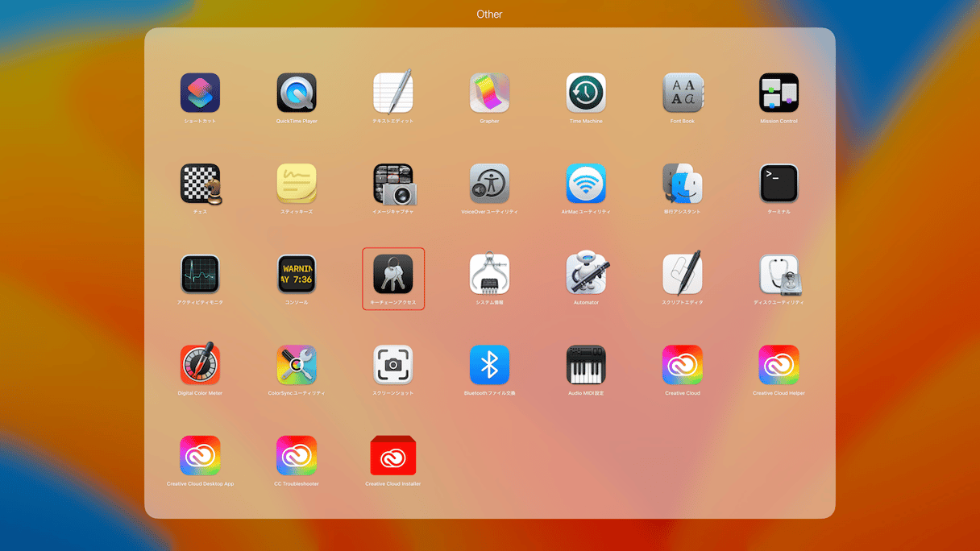Launch the Console (コンソール) app
This screenshot has height=551, width=980.
[297, 274]
